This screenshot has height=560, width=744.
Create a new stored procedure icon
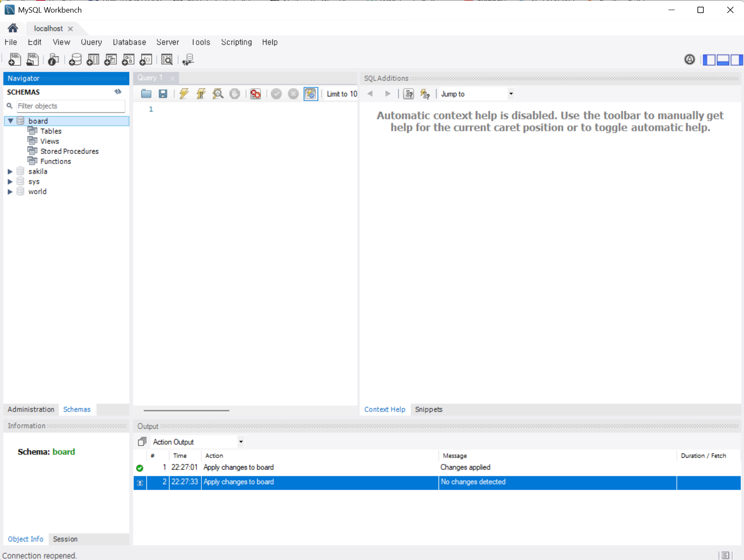pos(128,60)
